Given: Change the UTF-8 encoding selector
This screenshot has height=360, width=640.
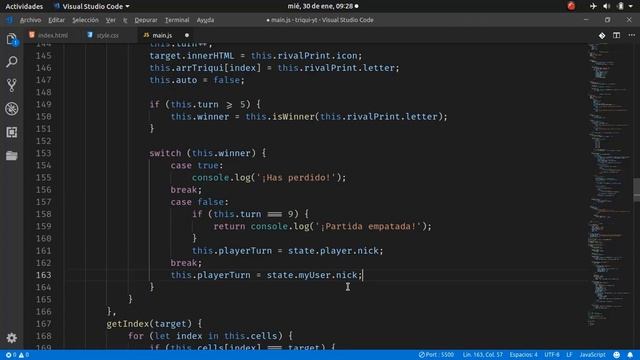Looking at the screenshot, I should 552,355.
